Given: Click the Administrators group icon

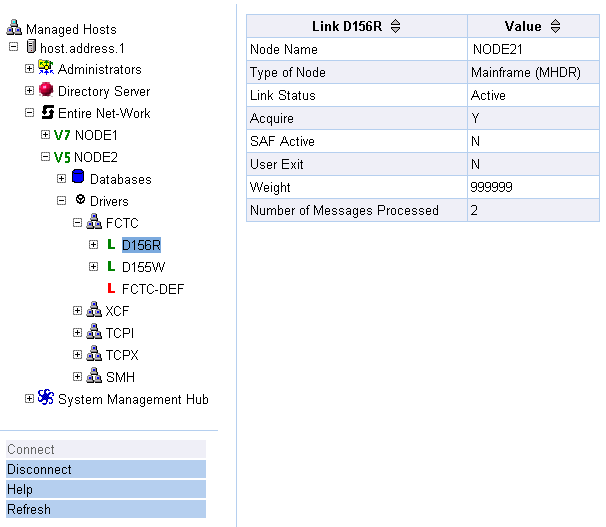Looking at the screenshot, I should (x=46, y=69).
